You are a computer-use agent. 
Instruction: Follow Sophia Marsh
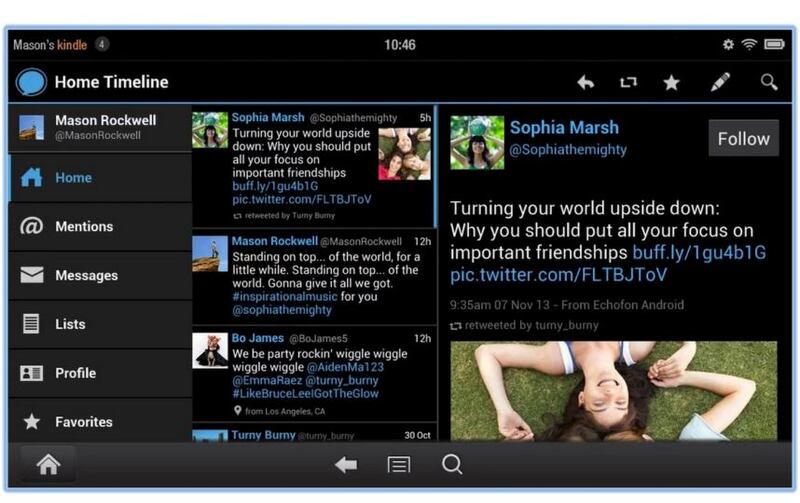click(743, 139)
